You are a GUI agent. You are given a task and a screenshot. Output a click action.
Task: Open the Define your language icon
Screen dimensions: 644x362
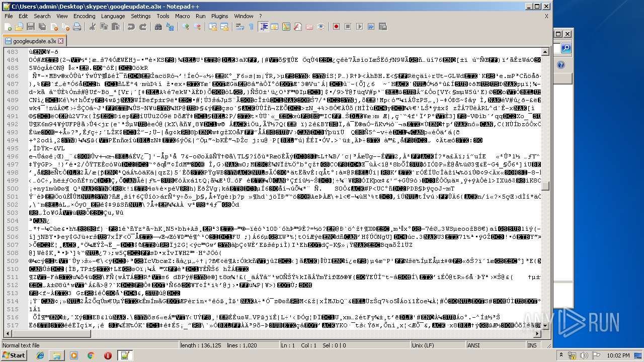(275, 27)
